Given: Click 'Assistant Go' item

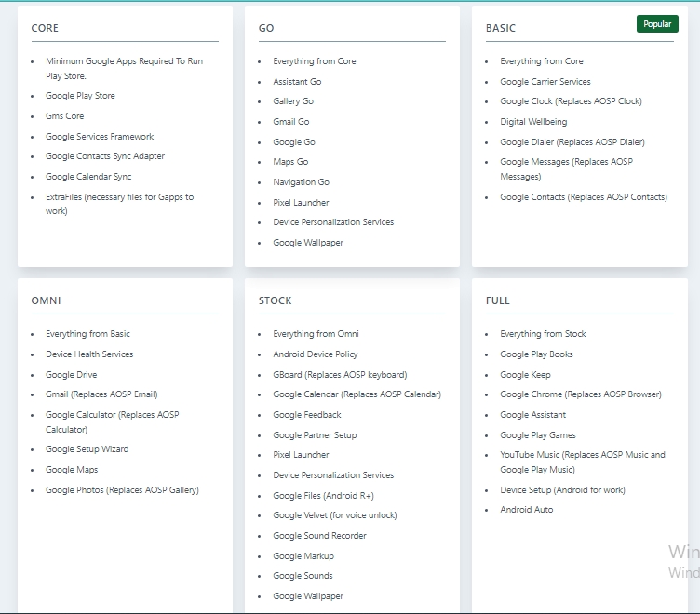Looking at the screenshot, I should point(297,82).
